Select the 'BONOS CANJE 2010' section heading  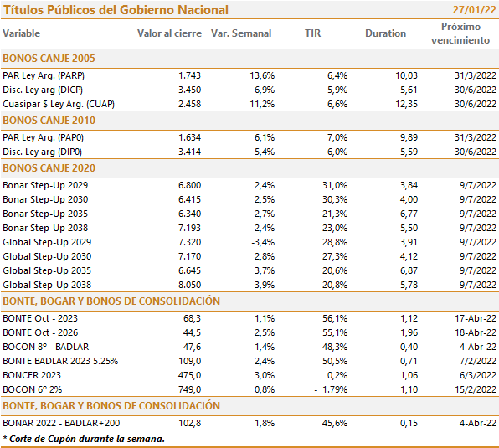[49, 121]
